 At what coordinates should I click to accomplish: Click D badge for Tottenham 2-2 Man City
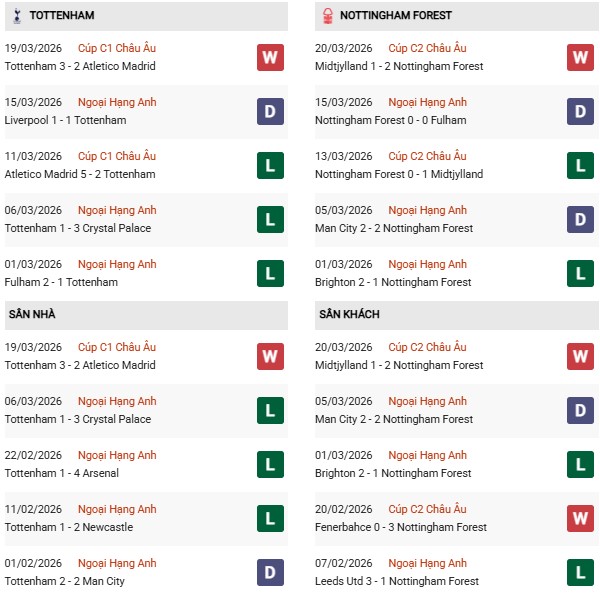pyautogui.click(x=270, y=572)
